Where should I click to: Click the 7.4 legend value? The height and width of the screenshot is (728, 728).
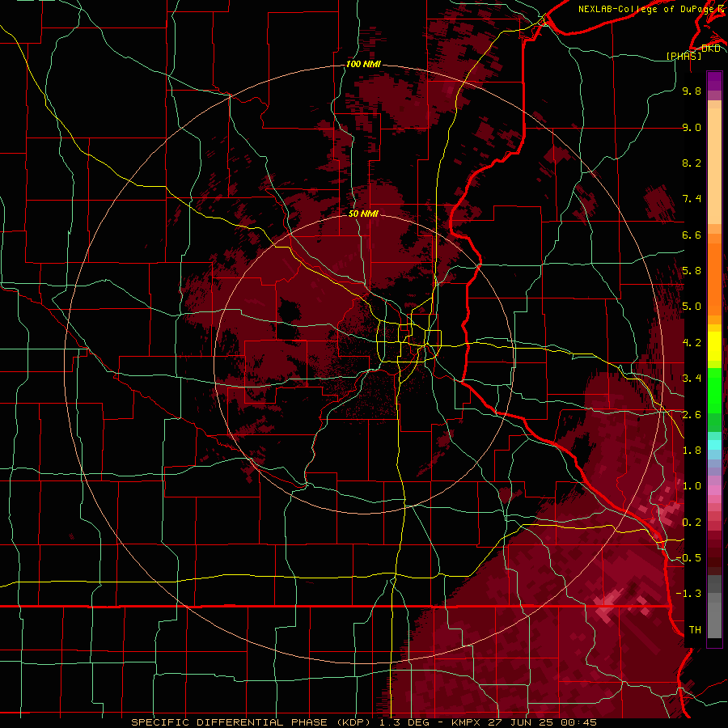click(x=692, y=199)
